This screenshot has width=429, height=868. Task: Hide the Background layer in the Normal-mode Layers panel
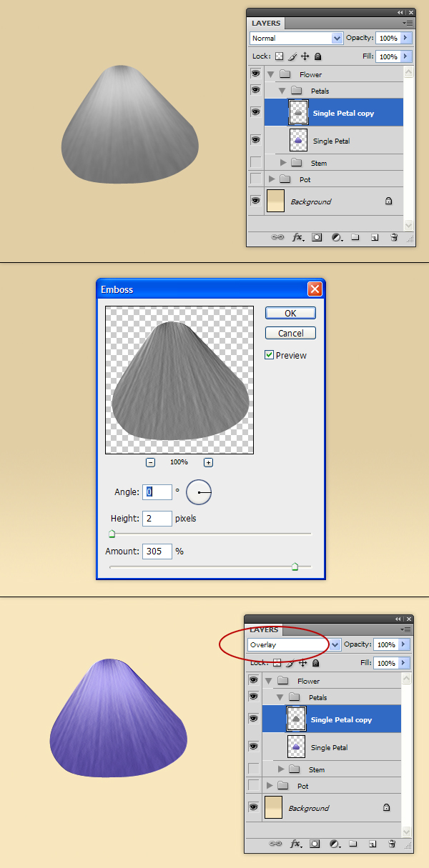(x=255, y=201)
